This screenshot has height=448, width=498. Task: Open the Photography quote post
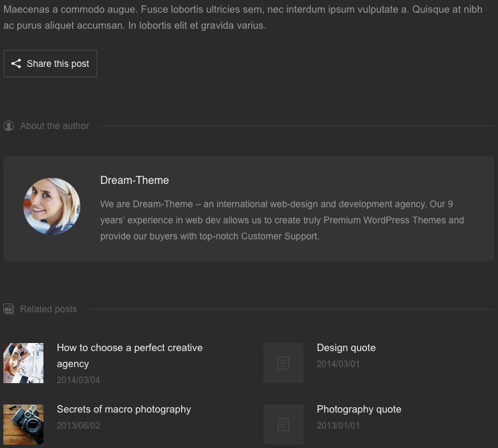359,409
